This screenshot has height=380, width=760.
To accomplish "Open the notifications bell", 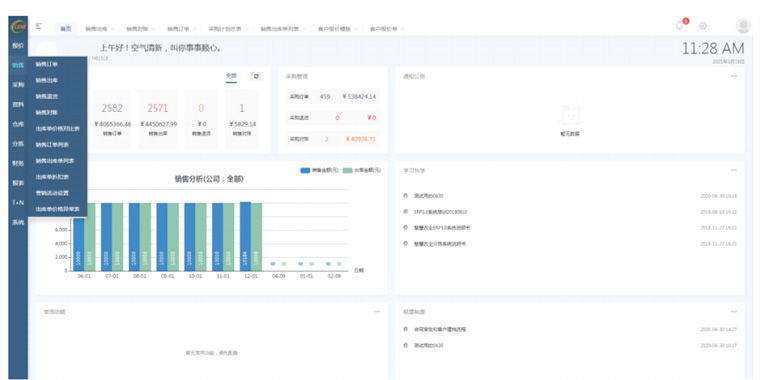I will (x=680, y=26).
